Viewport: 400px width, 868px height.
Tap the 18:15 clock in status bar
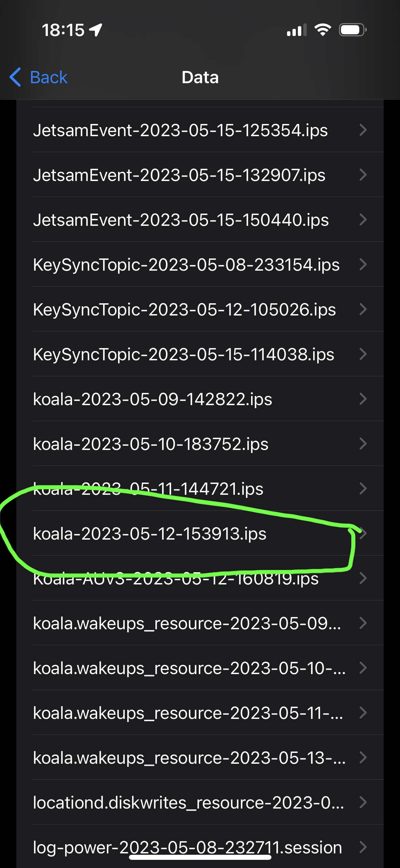point(63,30)
